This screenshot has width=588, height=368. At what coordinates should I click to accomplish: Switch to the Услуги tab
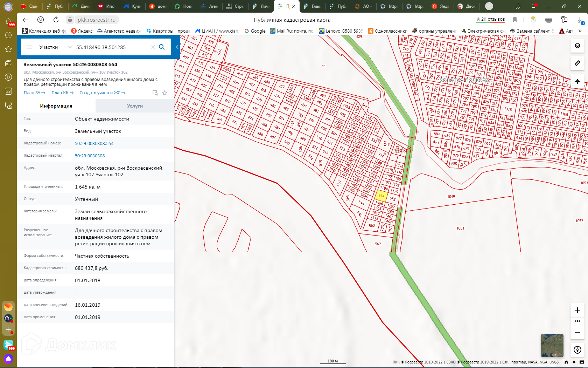coord(135,106)
